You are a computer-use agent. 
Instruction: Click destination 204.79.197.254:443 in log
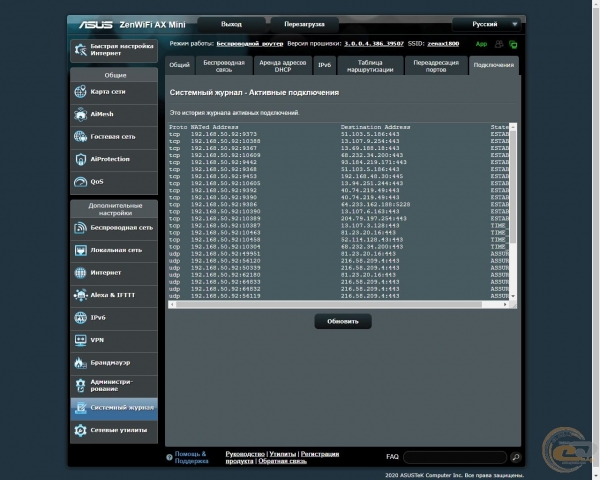[x=373, y=219]
